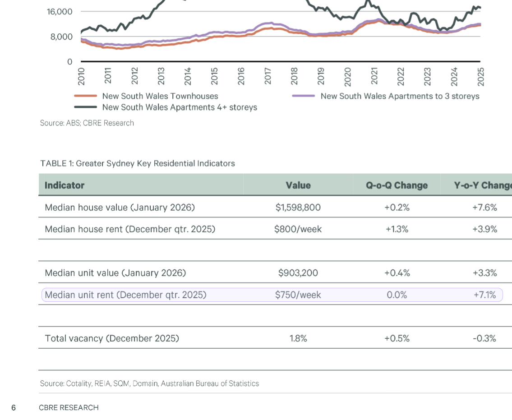Click the purple Apartments to 3 storeys legend line
512x420 pixels.
point(304,96)
